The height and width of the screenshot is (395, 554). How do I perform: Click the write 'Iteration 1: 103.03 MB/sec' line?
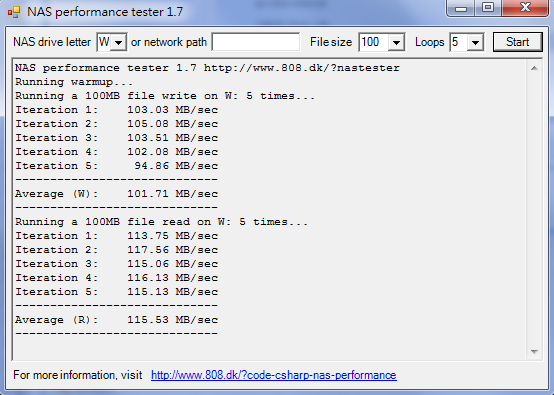(116, 110)
